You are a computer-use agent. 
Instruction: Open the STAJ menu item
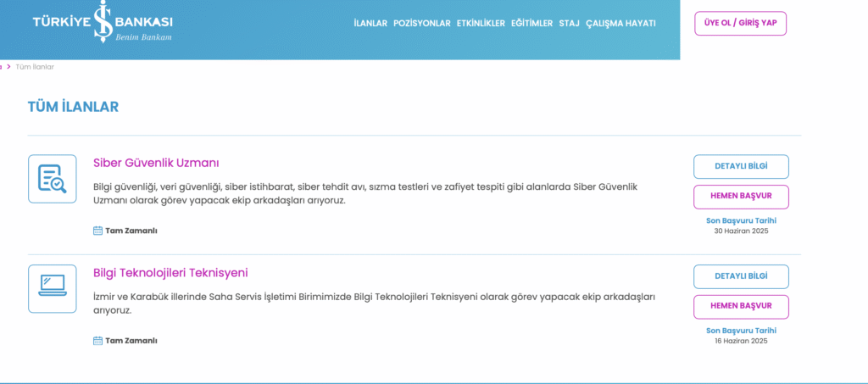(x=569, y=24)
